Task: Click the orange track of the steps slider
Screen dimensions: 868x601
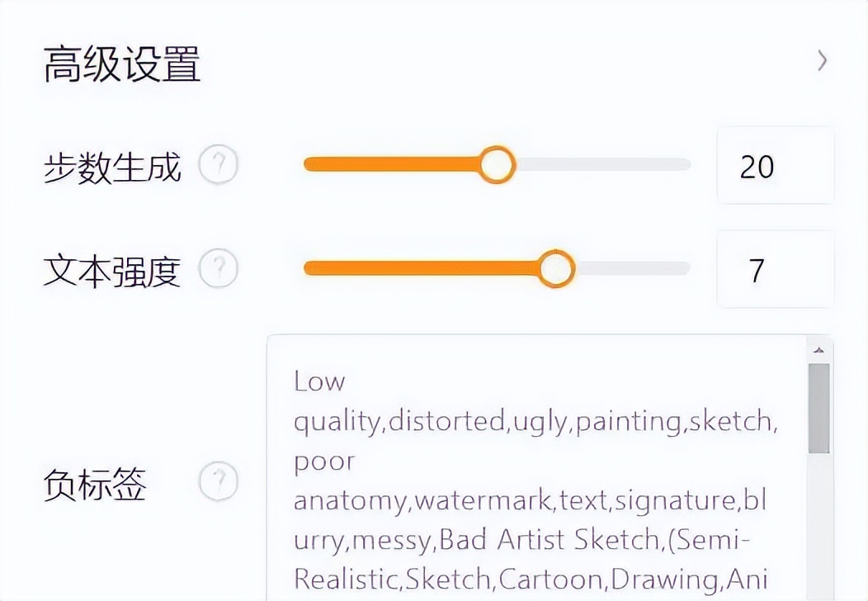Action: click(x=396, y=165)
